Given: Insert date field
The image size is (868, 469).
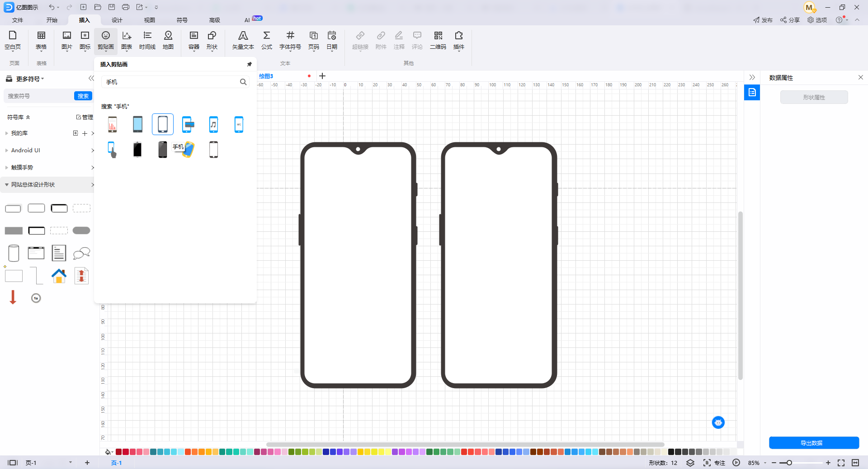Looking at the screenshot, I should pos(332,40).
